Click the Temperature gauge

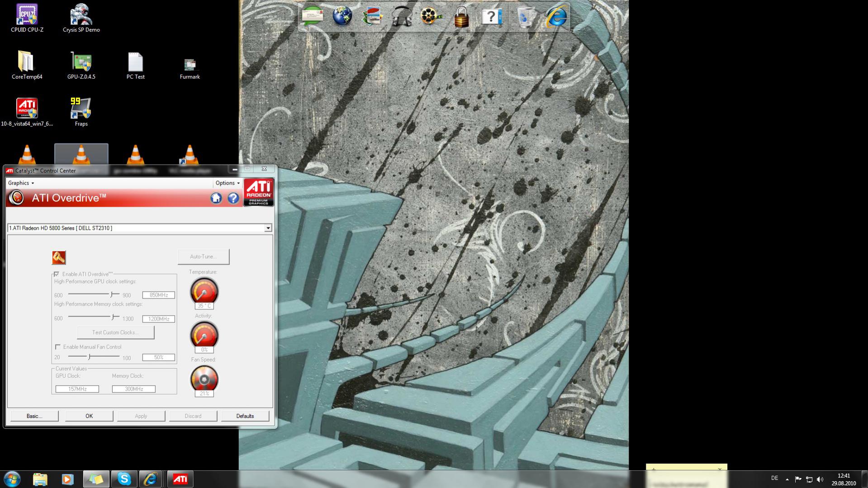click(x=204, y=292)
